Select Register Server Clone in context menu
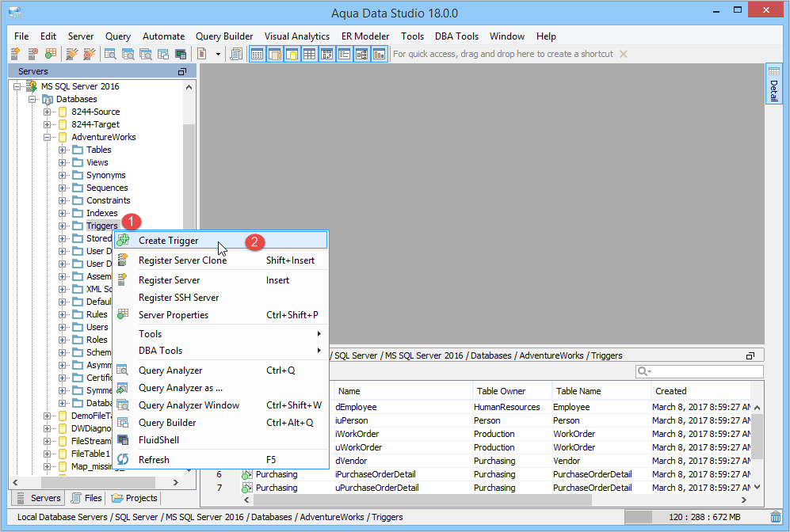 221,260
